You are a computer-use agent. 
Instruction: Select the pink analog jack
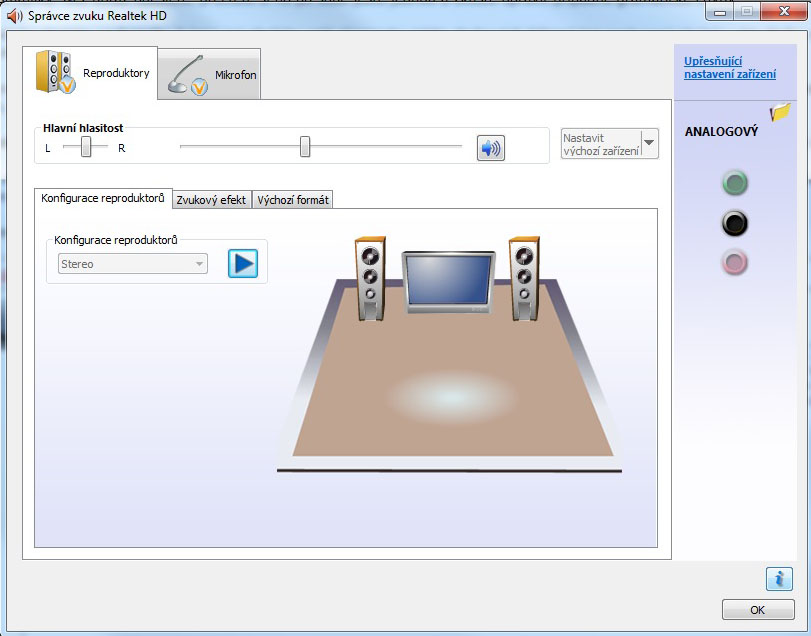734,262
